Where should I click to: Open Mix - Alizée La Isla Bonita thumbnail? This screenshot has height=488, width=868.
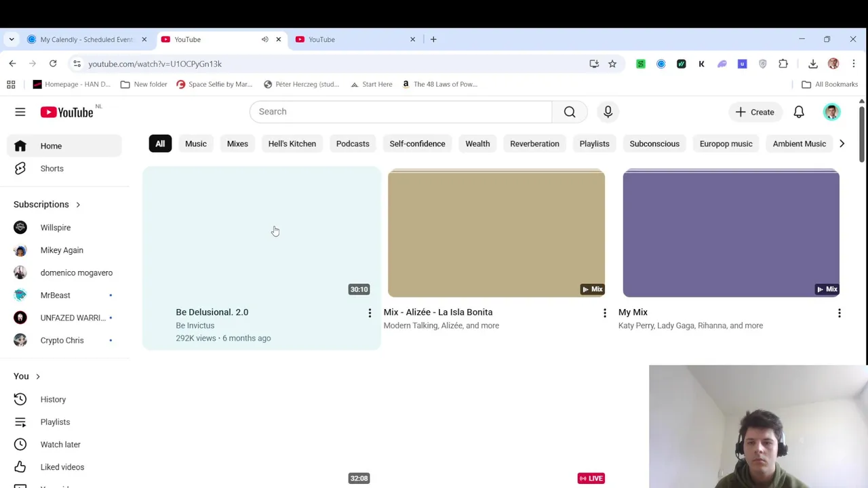(496, 233)
